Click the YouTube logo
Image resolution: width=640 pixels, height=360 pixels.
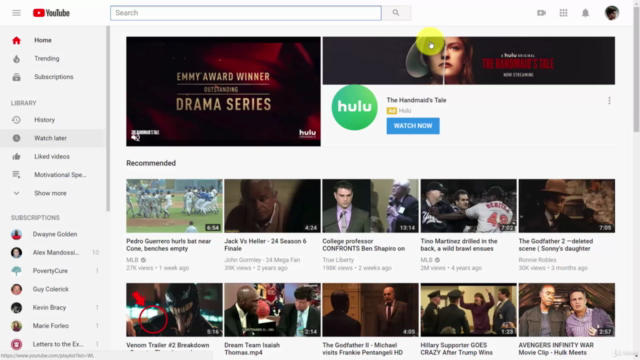(51, 13)
